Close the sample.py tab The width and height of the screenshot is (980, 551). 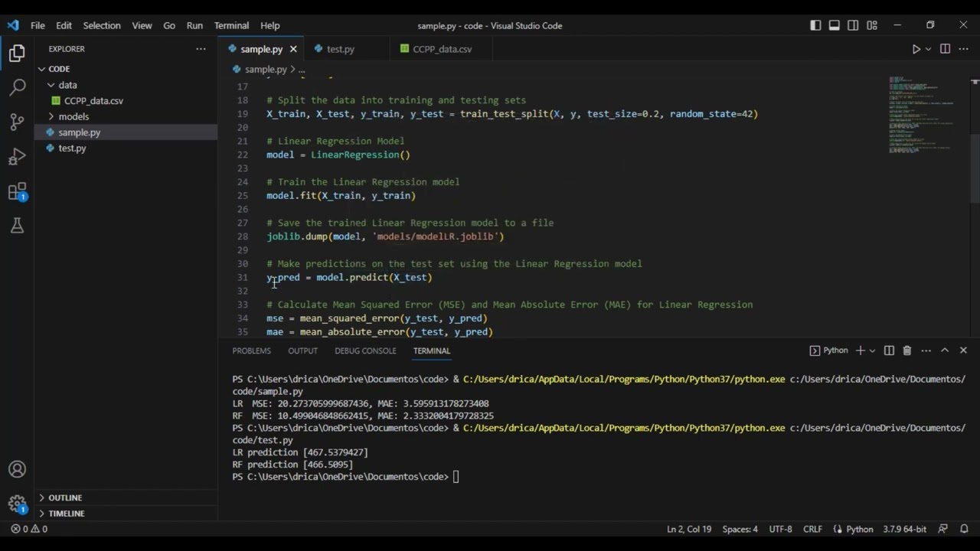point(293,49)
